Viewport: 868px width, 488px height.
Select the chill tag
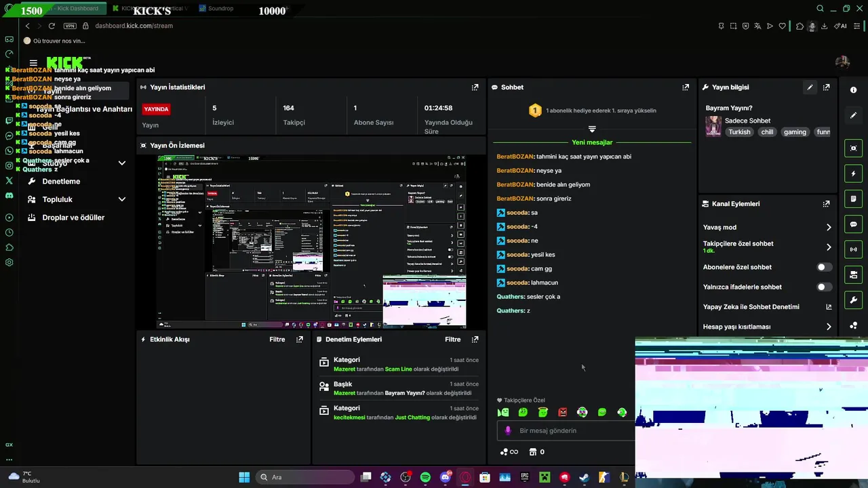pos(767,132)
